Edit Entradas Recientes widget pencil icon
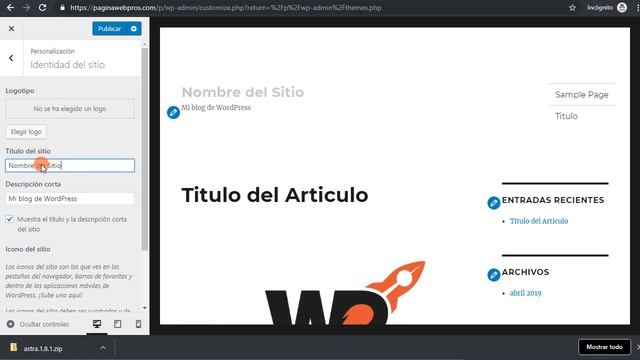The width and height of the screenshot is (640, 360). point(493,202)
